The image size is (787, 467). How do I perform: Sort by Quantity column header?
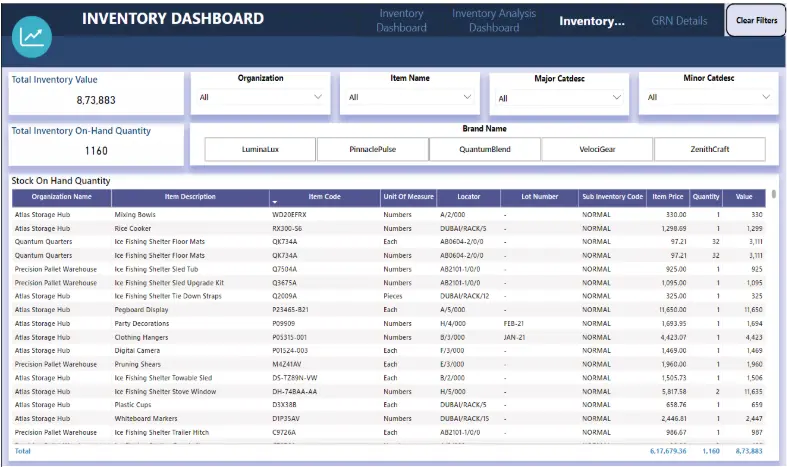(x=706, y=197)
